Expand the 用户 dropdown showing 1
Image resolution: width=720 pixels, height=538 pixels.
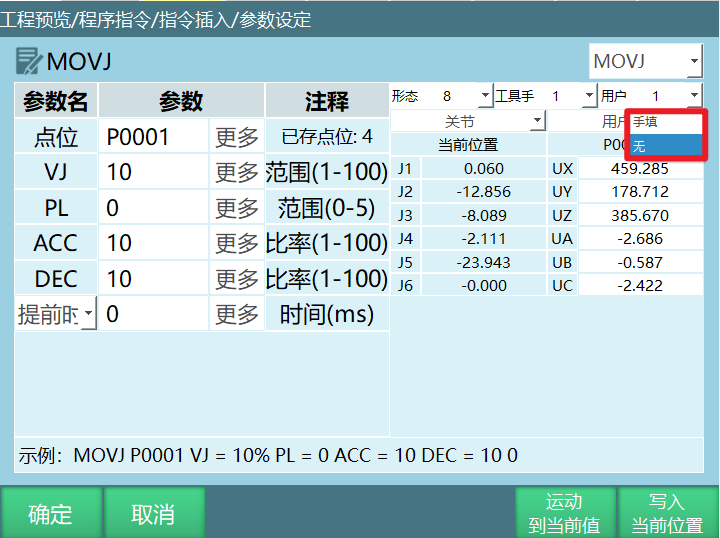pyautogui.click(x=694, y=95)
